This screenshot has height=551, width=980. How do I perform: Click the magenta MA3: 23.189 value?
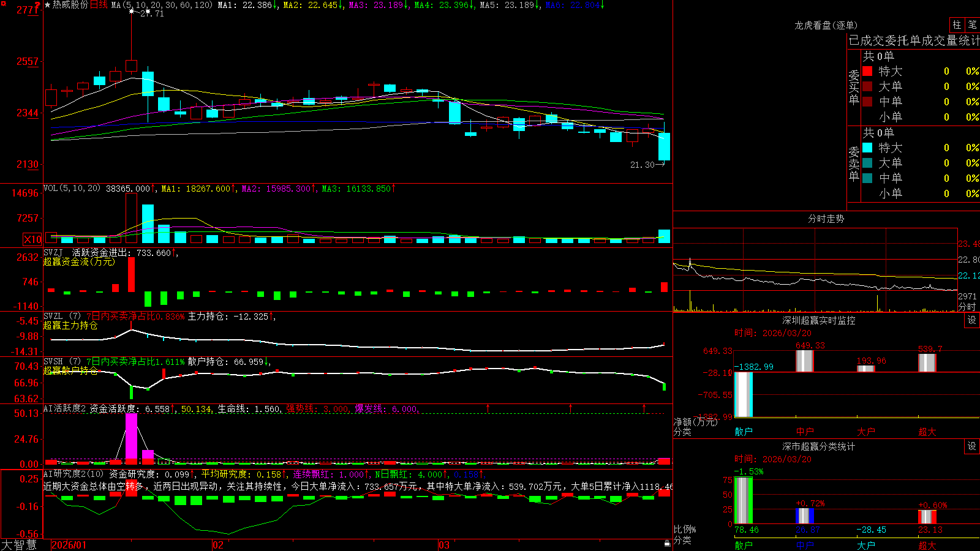pos(376,5)
